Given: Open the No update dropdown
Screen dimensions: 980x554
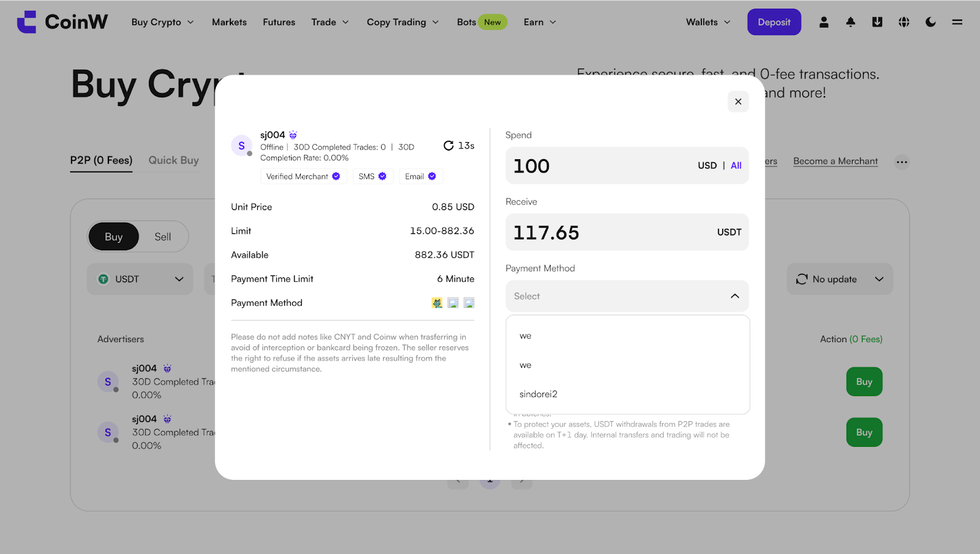Looking at the screenshot, I should (x=840, y=279).
